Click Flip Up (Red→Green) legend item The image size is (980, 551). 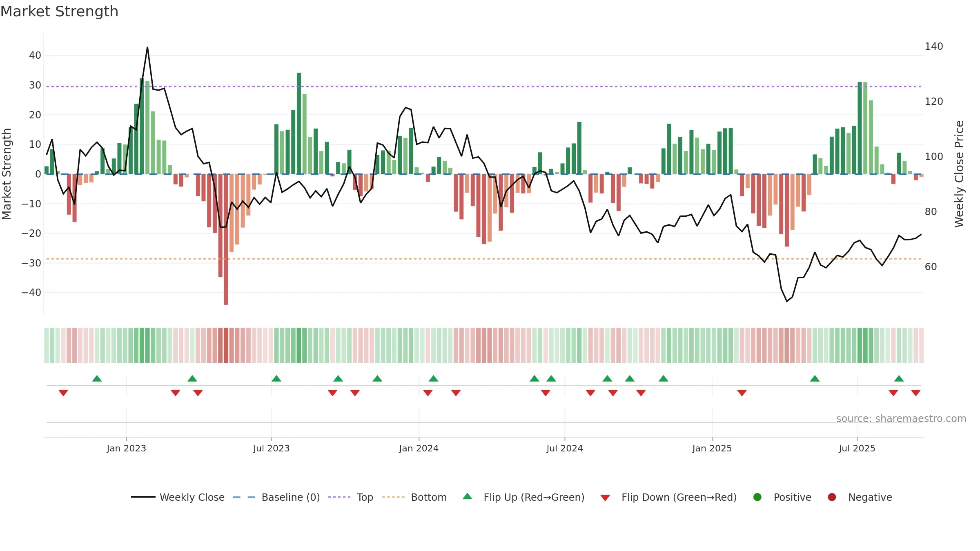[x=523, y=497]
